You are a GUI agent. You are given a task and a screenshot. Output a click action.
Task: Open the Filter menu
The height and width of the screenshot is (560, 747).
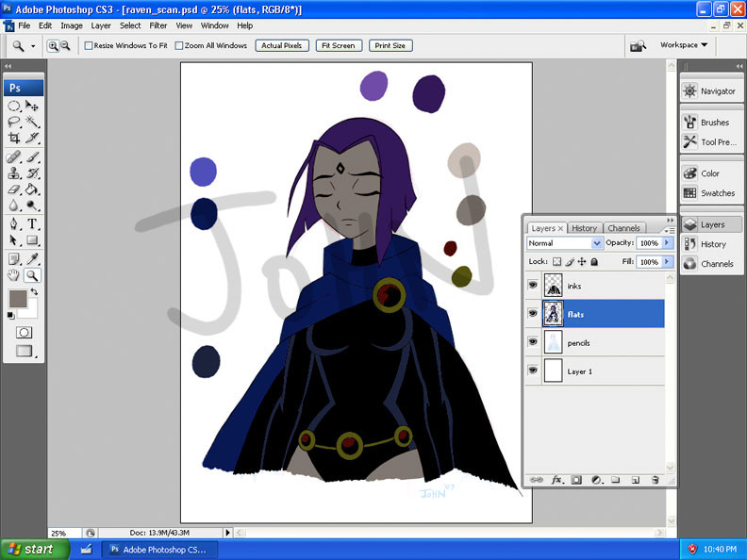click(x=158, y=25)
